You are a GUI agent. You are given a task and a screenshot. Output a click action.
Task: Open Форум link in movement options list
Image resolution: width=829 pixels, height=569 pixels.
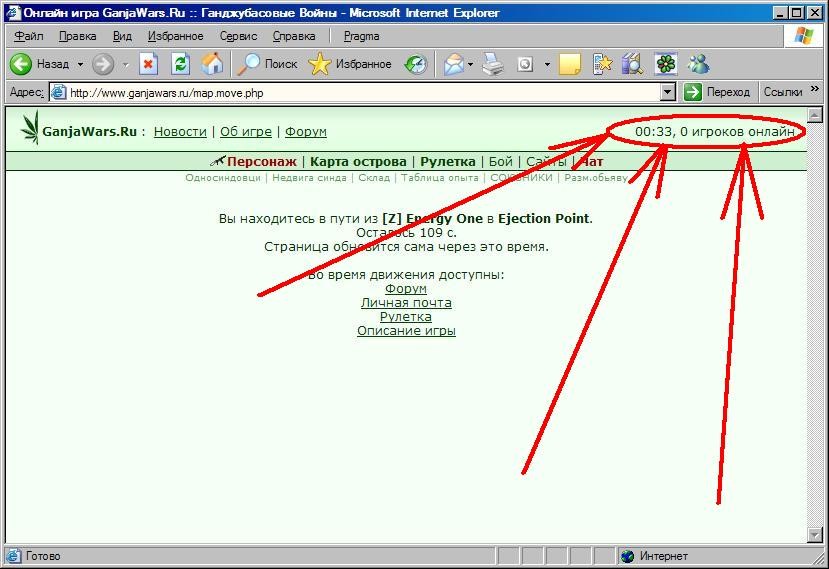pyautogui.click(x=406, y=289)
